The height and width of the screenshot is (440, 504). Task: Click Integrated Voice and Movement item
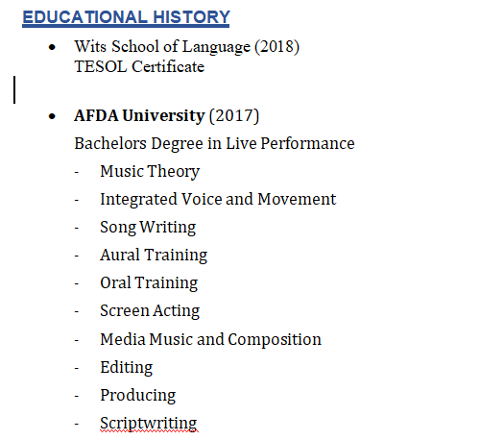[218, 200]
